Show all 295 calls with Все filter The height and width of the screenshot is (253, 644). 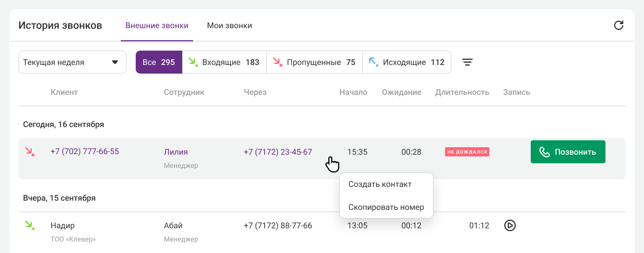pyautogui.click(x=159, y=62)
